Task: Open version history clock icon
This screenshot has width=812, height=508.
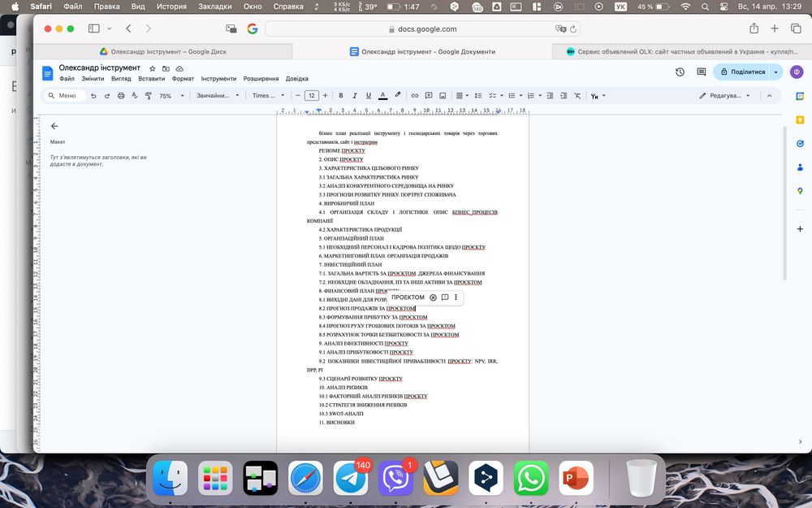Action: point(680,72)
